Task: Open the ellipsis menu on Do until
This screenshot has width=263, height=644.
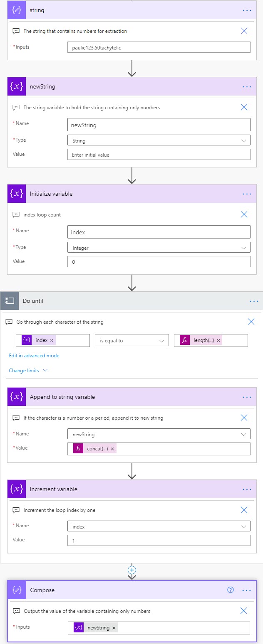Action: [254, 301]
